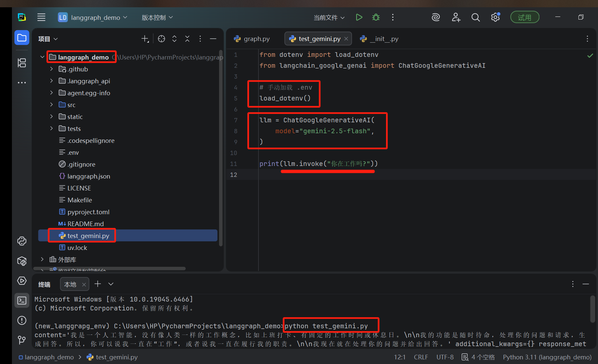Switch to __init__.py tab
Image resolution: width=598 pixels, height=364 pixels.
tap(379, 39)
